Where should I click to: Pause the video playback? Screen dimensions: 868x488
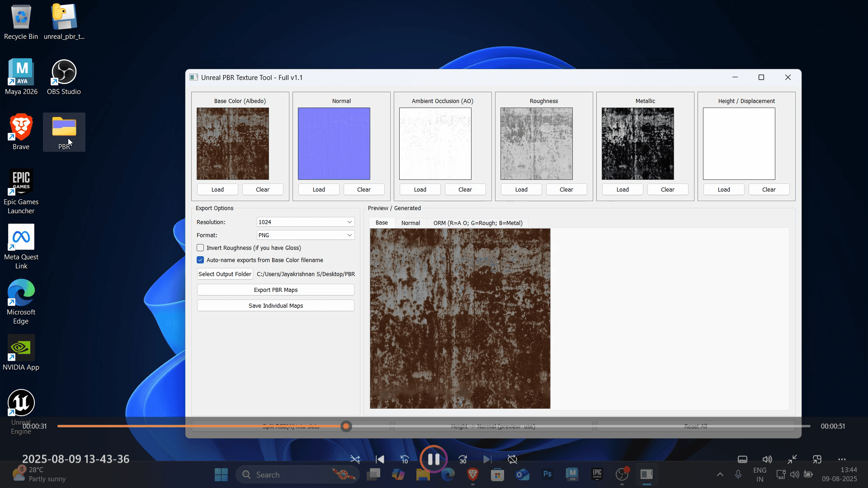pos(433,459)
